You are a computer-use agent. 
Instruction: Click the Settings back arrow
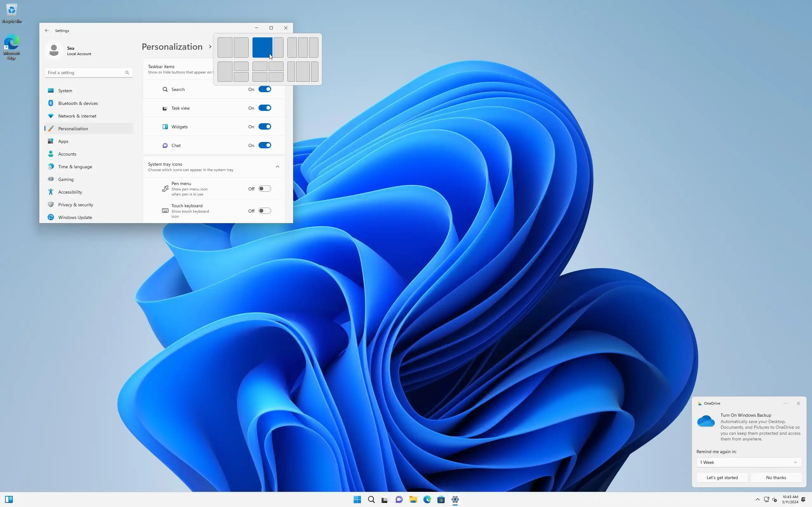point(47,30)
